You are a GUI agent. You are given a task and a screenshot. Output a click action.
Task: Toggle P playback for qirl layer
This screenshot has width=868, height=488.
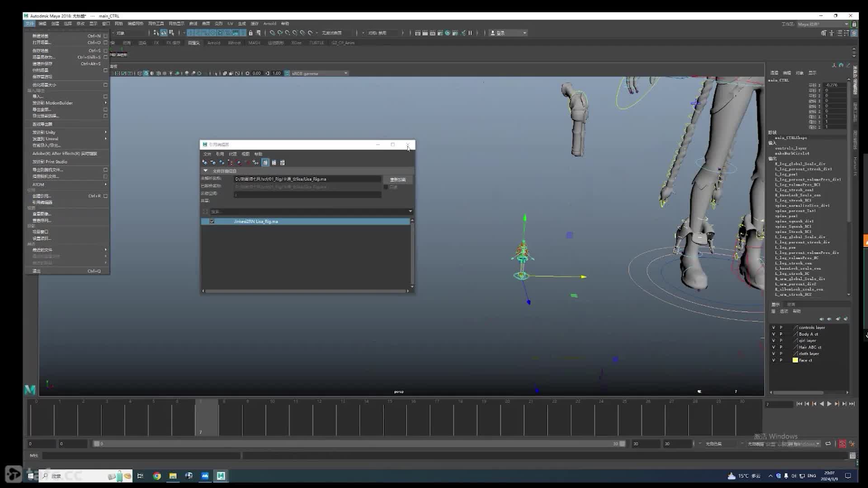coord(781,341)
